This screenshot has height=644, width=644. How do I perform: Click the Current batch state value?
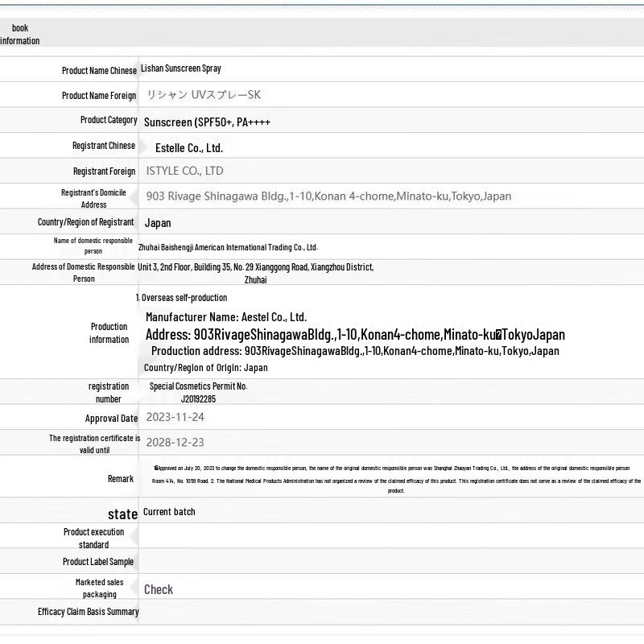[169, 512]
